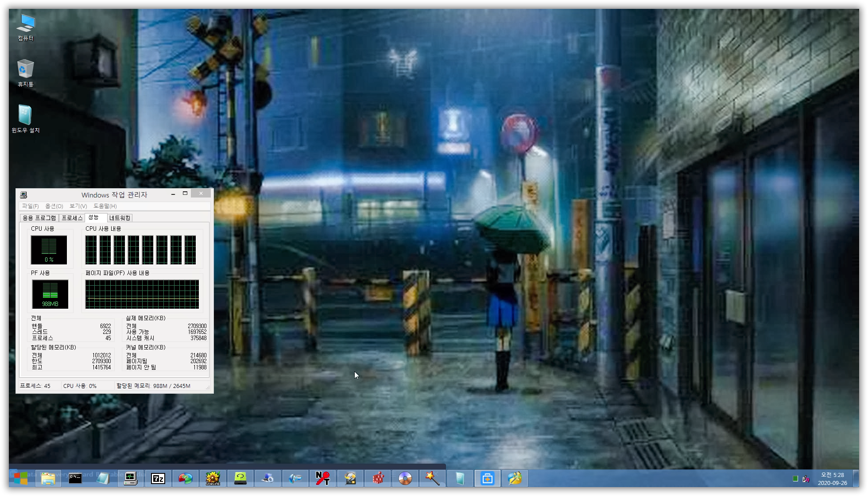868x496 pixels.
Task: Click the computer with gear taskbar icon
Action: pyautogui.click(x=268, y=478)
